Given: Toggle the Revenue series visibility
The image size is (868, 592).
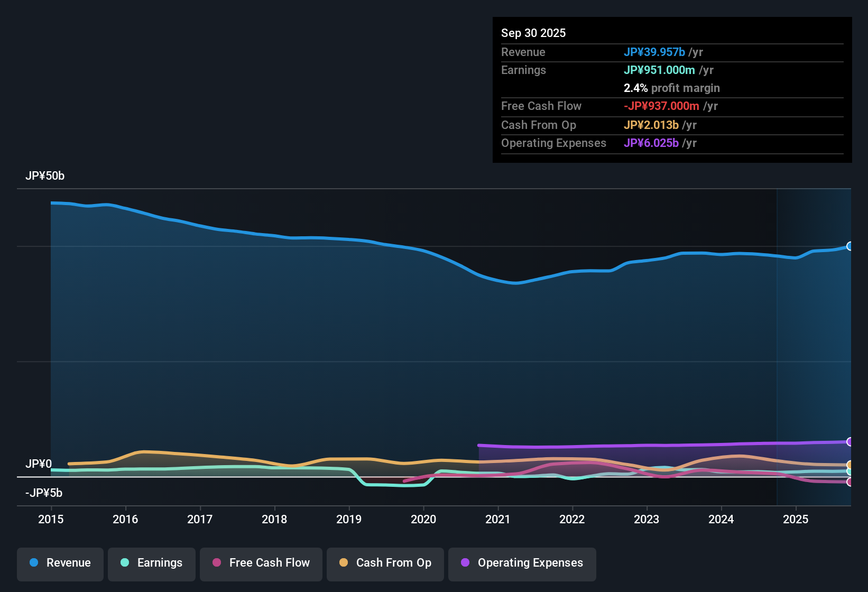Looking at the screenshot, I should (x=60, y=563).
